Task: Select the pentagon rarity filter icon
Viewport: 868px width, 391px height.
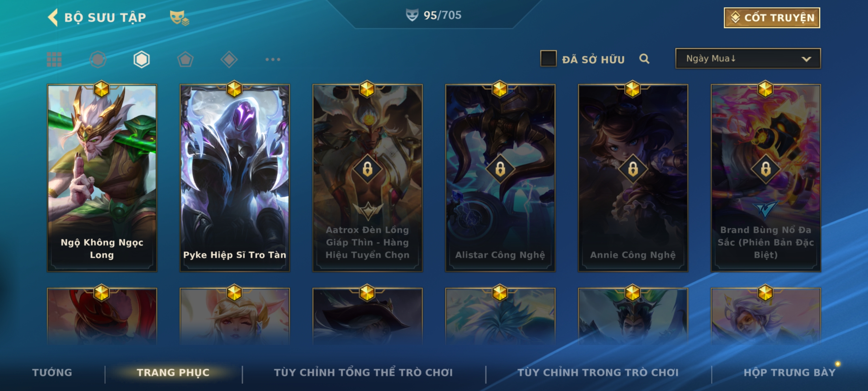Action: 185,59
